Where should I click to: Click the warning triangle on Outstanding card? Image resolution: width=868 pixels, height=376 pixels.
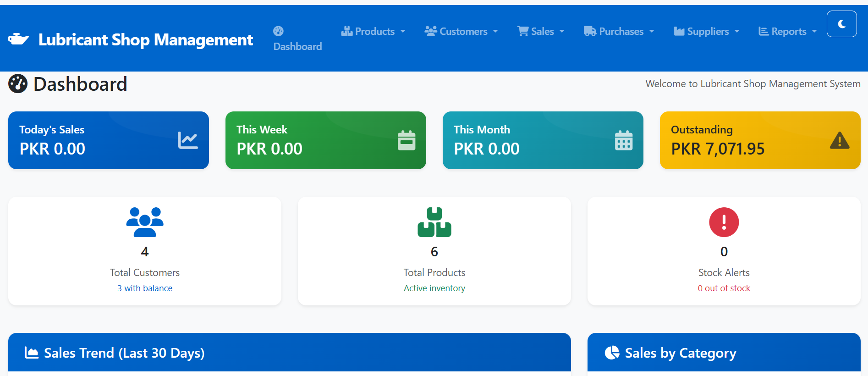(x=840, y=140)
